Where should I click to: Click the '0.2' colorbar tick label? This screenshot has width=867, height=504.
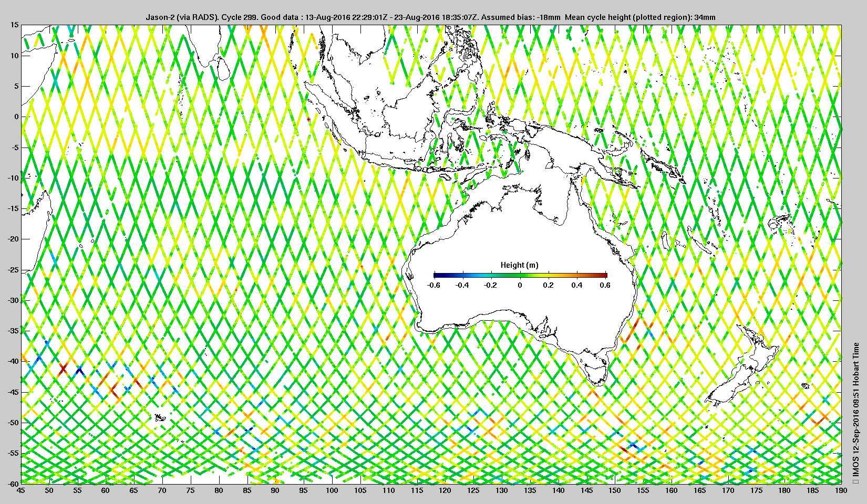click(548, 285)
